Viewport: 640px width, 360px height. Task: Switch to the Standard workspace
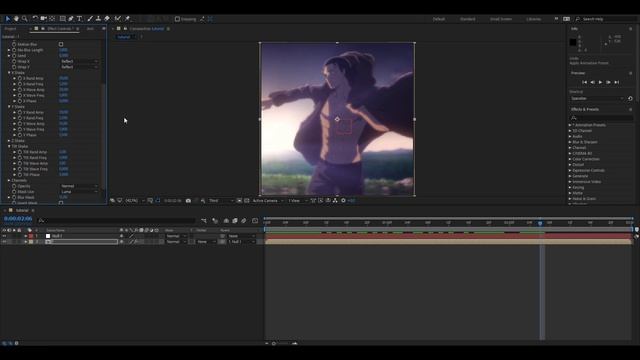click(467, 19)
